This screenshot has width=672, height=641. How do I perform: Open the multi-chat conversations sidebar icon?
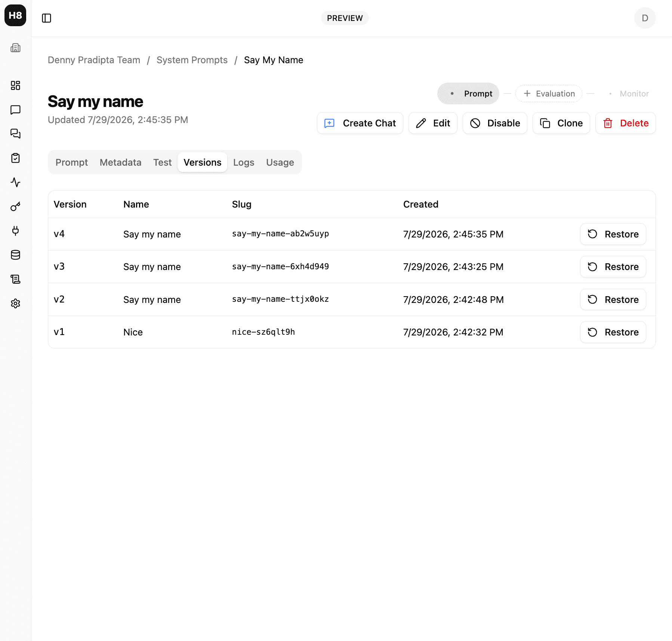pos(15,134)
